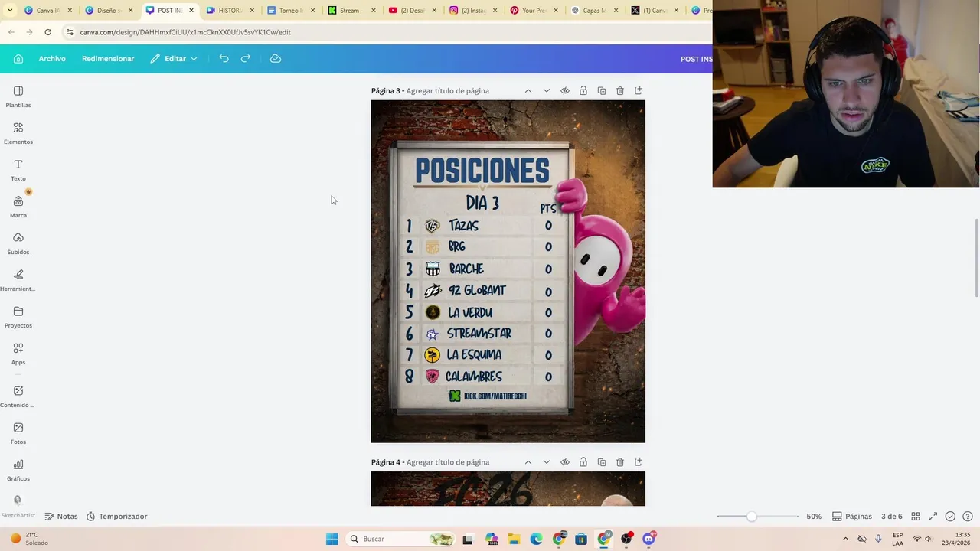This screenshot has width=980, height=551.
Task: Open the Gráficos charts panel
Action: point(18,470)
